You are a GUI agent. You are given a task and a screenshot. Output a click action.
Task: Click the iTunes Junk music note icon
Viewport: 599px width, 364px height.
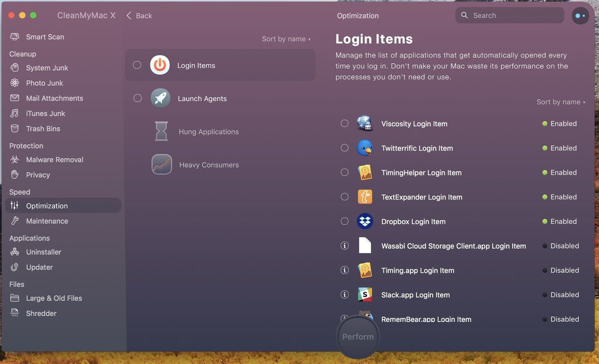pyautogui.click(x=15, y=113)
